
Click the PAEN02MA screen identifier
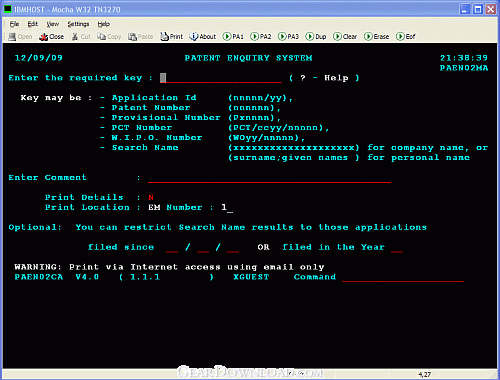(464, 68)
